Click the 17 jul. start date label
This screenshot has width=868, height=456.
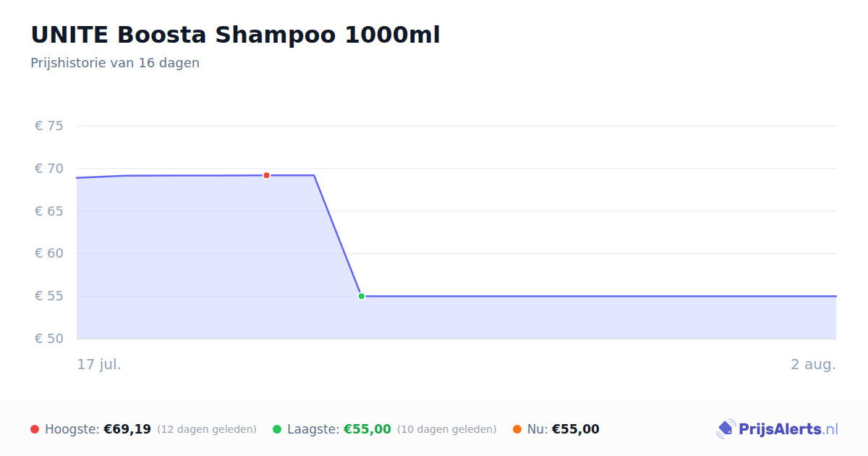[x=99, y=364]
